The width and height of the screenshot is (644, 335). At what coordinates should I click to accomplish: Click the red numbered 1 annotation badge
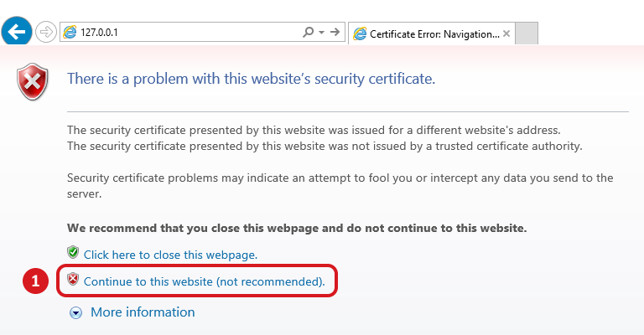35,281
